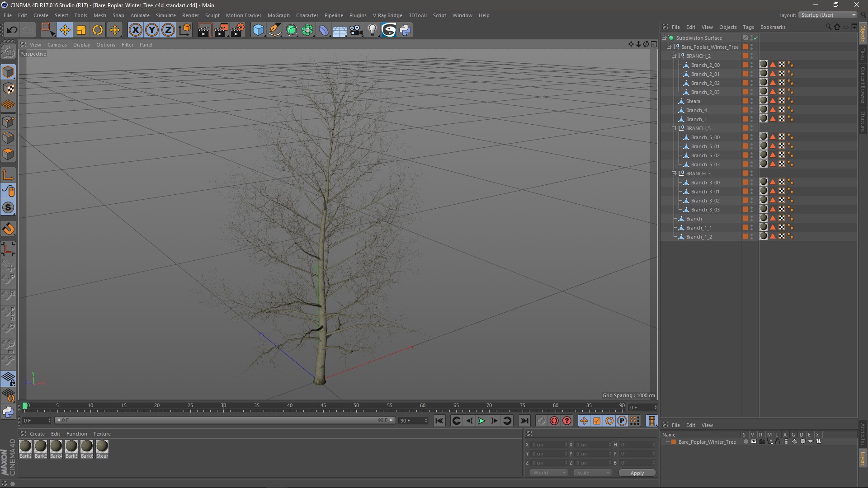868x488 pixels.
Task: Open the Layers side tab
Action: [863, 458]
